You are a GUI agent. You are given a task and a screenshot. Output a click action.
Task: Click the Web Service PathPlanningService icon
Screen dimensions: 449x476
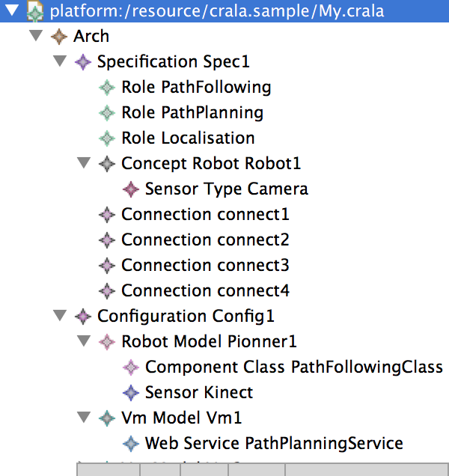pyautogui.click(x=131, y=443)
